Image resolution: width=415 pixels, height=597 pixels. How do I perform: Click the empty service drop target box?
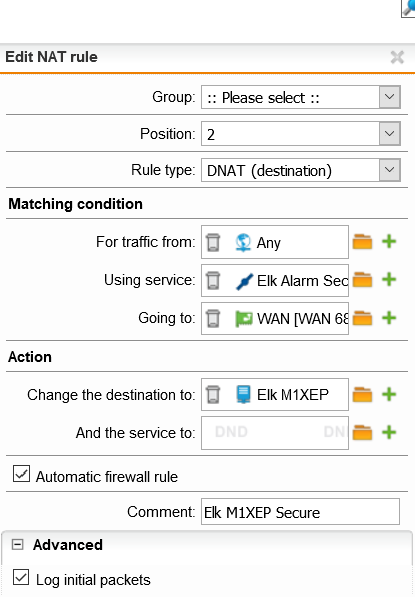click(275, 433)
